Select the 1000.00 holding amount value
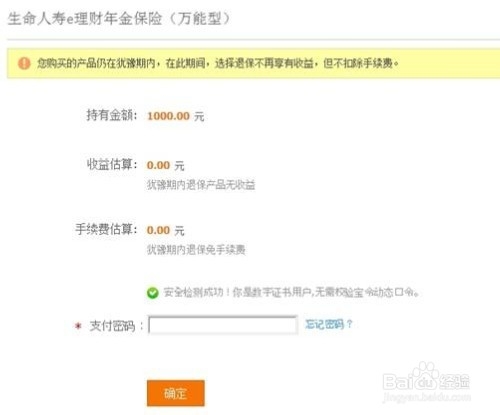Viewport: 500px width, 415px height. coord(168,116)
